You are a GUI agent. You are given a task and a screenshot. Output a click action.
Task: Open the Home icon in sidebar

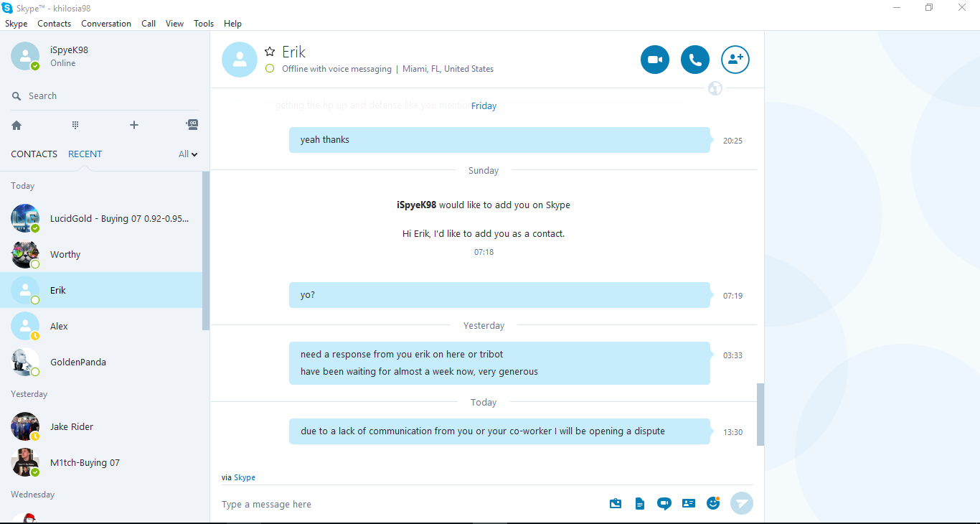click(17, 125)
